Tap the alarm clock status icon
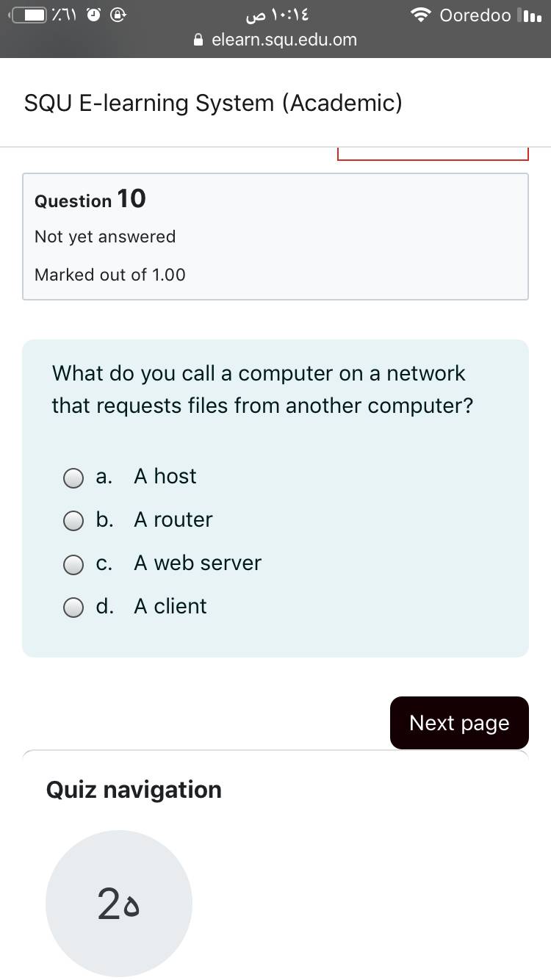This screenshot has height=980, width=551. (x=95, y=15)
